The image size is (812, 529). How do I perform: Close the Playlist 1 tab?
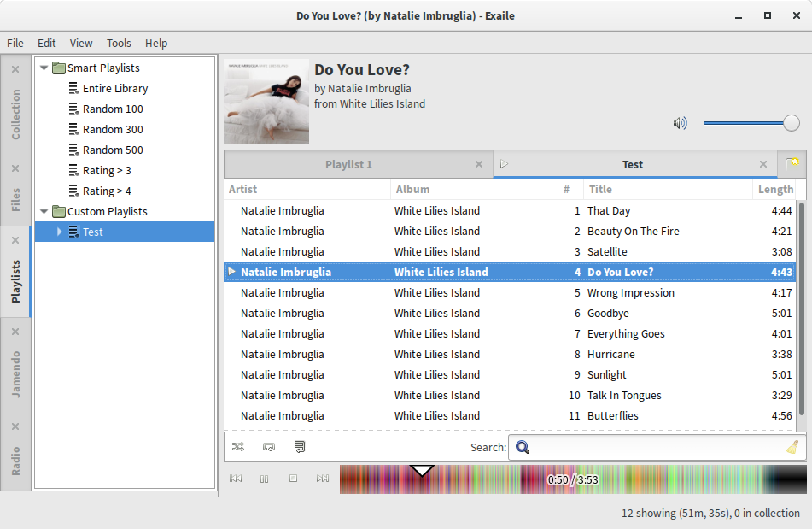point(479,164)
